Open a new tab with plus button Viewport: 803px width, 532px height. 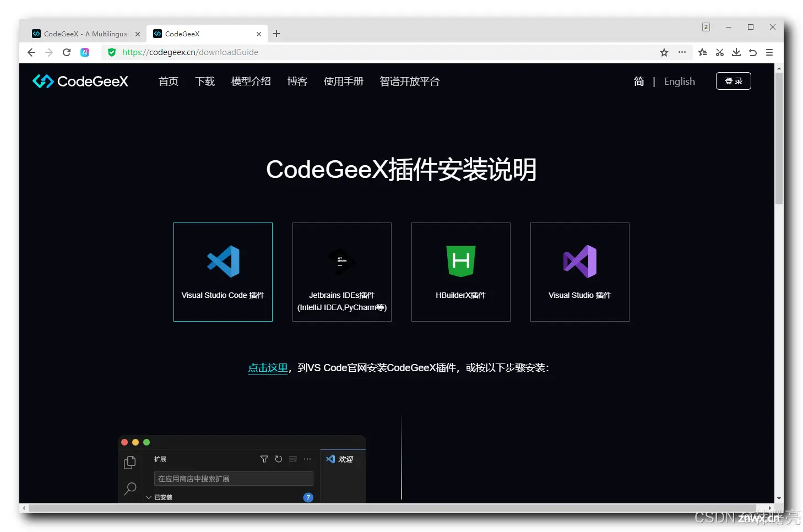tap(276, 34)
